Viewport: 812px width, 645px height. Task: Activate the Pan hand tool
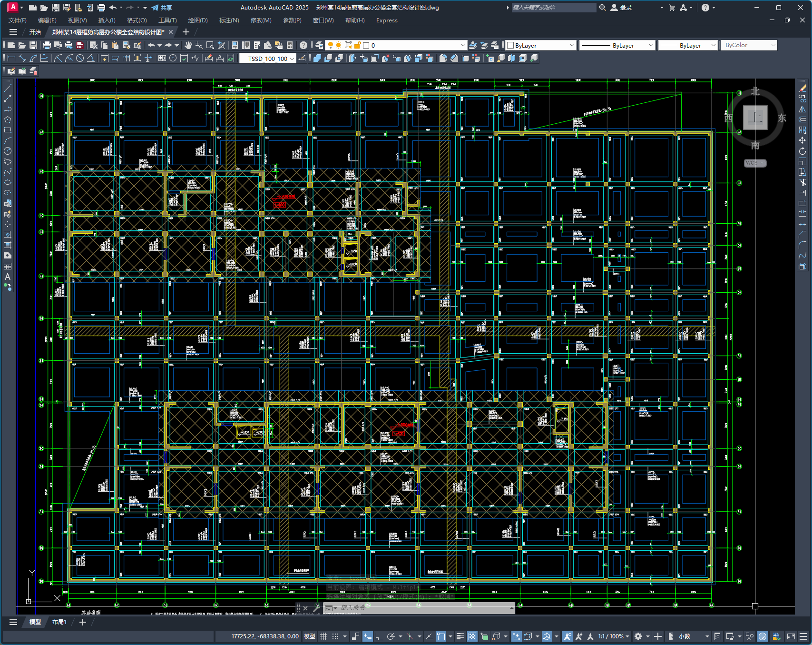click(188, 45)
